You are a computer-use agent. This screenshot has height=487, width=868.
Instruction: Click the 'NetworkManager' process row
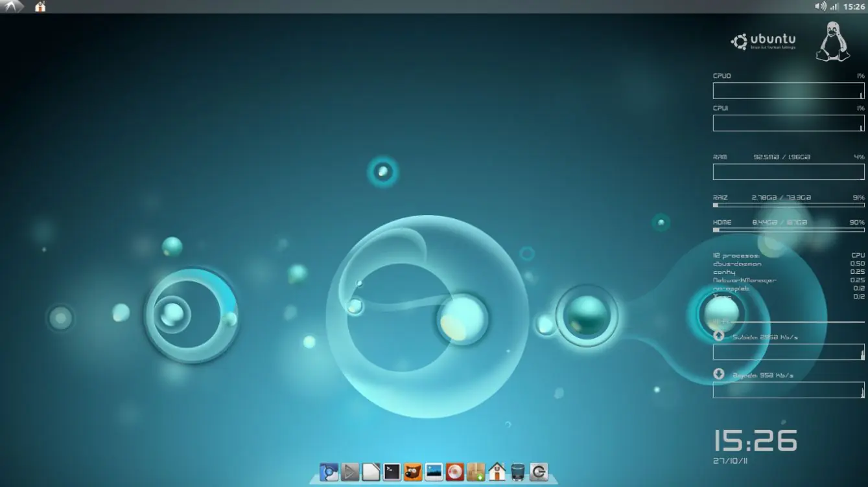point(788,280)
